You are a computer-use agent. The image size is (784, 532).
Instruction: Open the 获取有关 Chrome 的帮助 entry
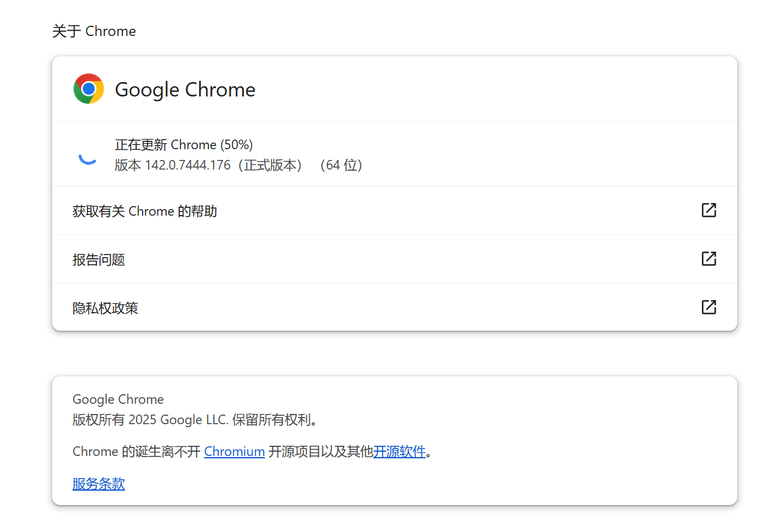point(144,211)
